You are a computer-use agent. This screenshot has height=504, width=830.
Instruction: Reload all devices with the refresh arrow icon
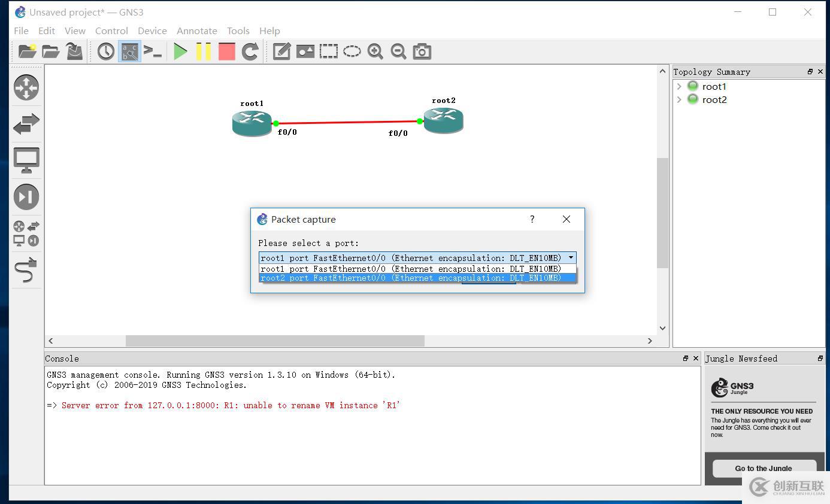click(250, 51)
